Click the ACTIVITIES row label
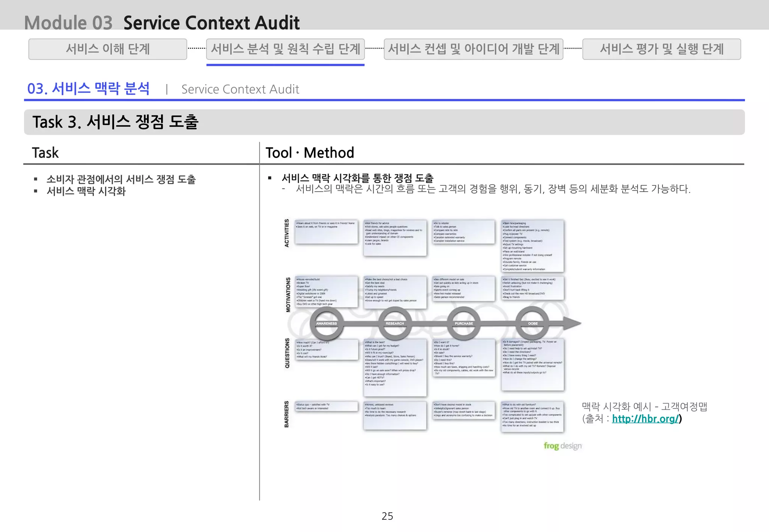The width and height of the screenshot is (769, 532). (x=287, y=233)
